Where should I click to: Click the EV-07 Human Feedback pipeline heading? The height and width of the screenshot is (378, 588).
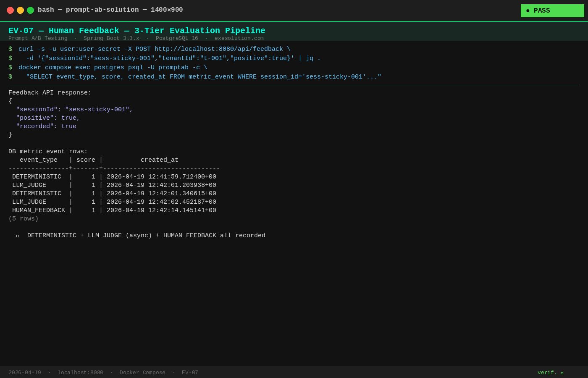point(137,31)
